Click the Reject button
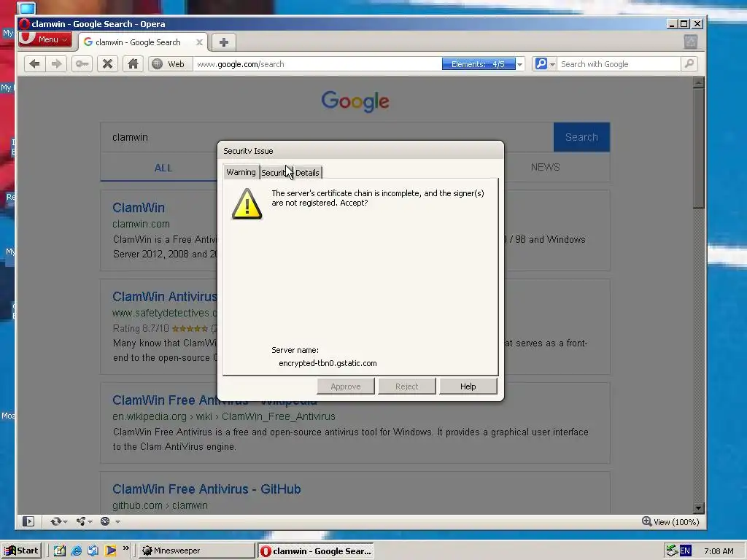 point(406,386)
